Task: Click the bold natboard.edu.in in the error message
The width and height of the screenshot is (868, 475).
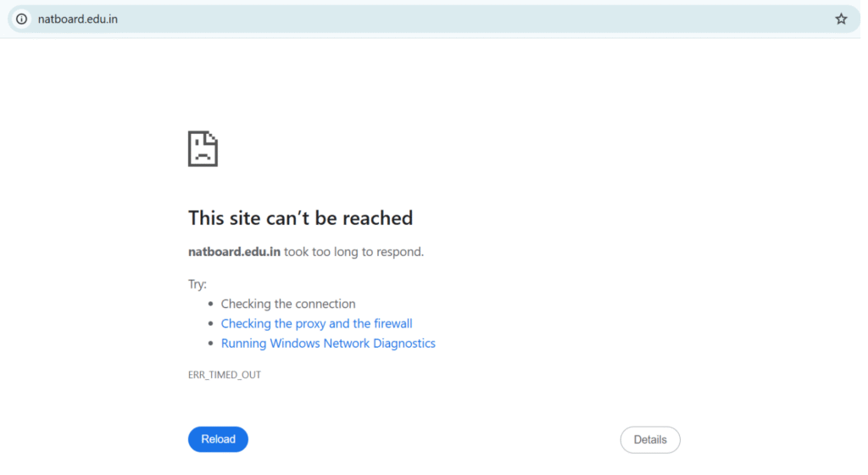Action: [234, 251]
